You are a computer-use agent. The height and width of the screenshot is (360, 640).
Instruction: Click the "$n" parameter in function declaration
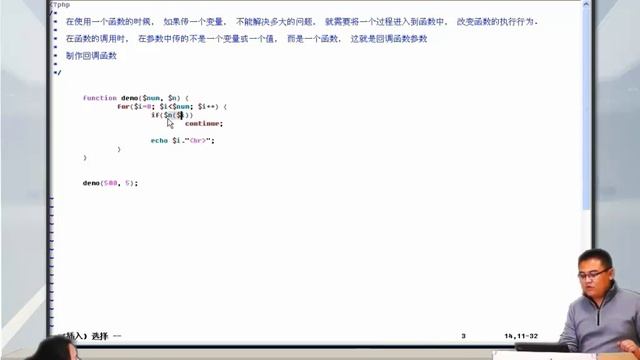[x=172, y=98]
